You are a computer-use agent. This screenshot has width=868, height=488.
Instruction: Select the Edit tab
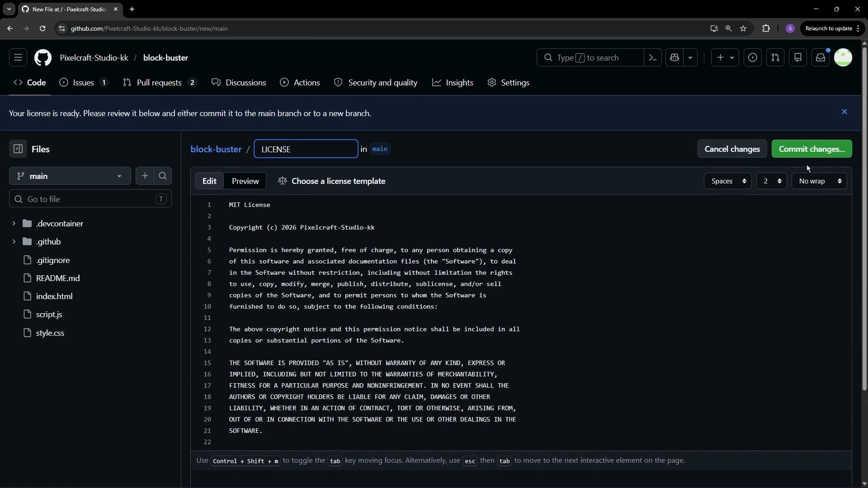(x=209, y=181)
